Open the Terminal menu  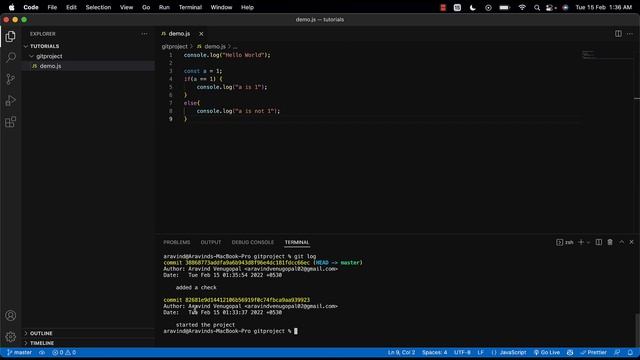190,7
